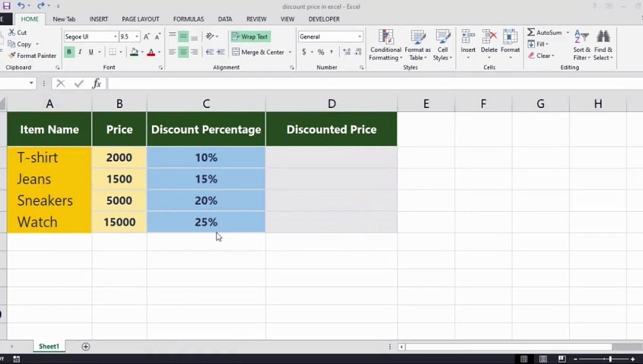Apply Percent Style format
The image size is (643, 364).
pos(320,52)
